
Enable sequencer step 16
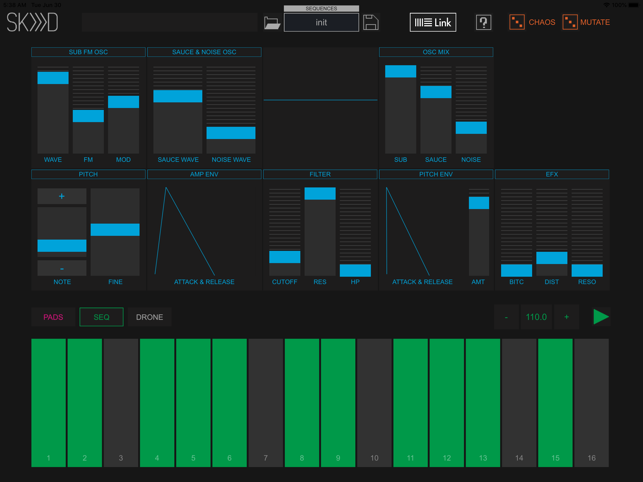click(x=591, y=402)
